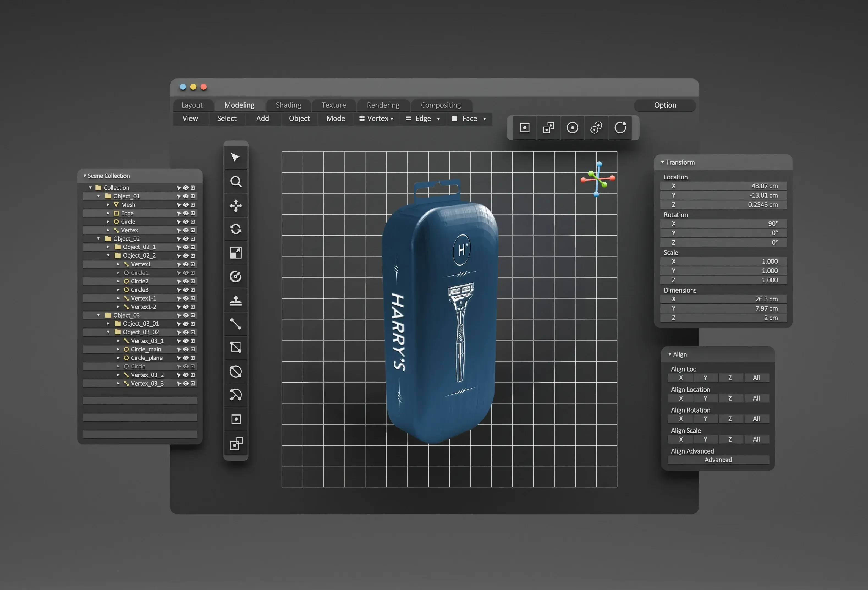
Task: Collapse the Object_01 tree node
Action: point(99,196)
